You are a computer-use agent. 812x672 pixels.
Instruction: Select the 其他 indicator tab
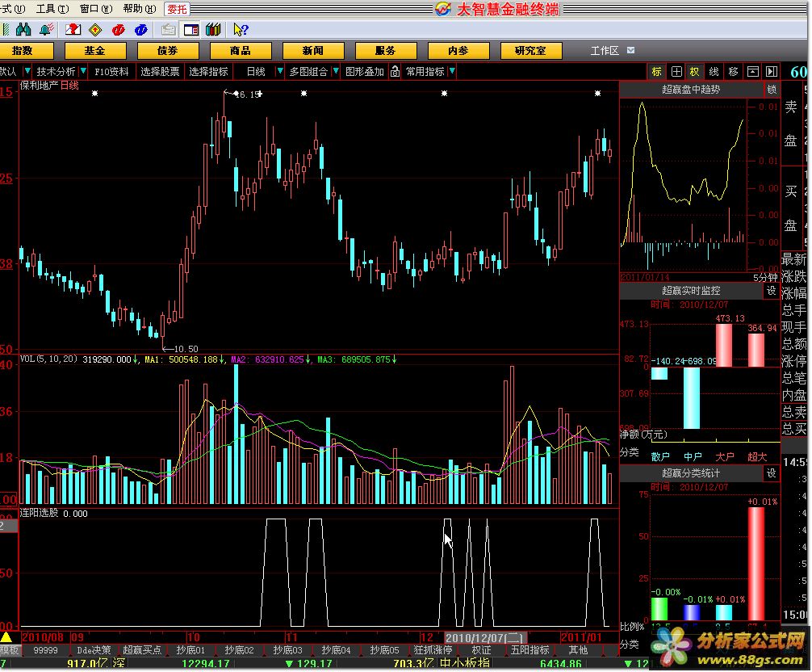578,649
